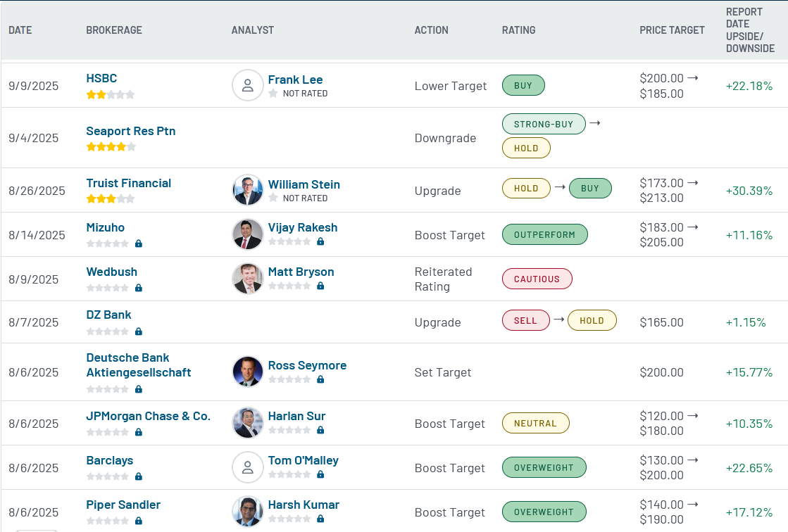This screenshot has width=788, height=532.
Task: Click the lock icon beside Mizuho's rating
Action: pos(139,243)
